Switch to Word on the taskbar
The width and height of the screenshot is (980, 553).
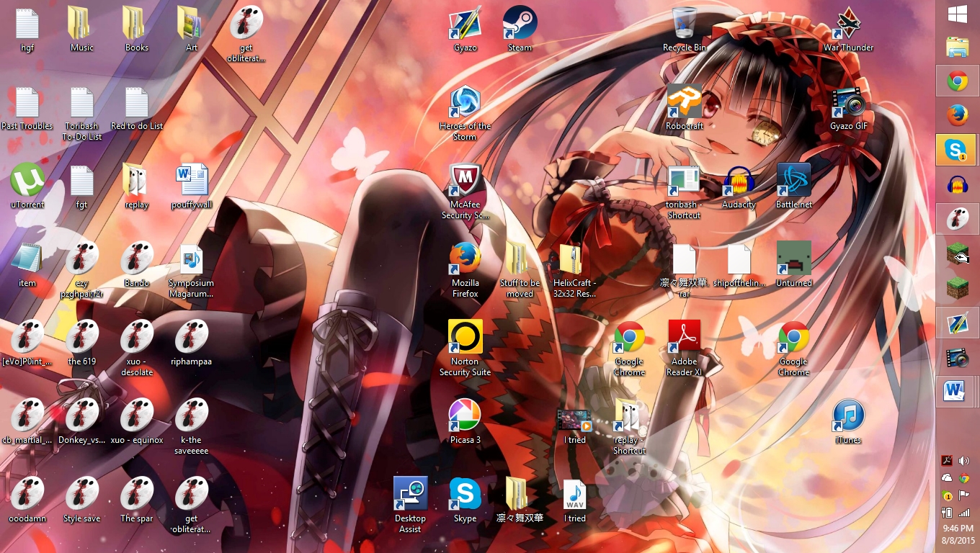(x=957, y=392)
